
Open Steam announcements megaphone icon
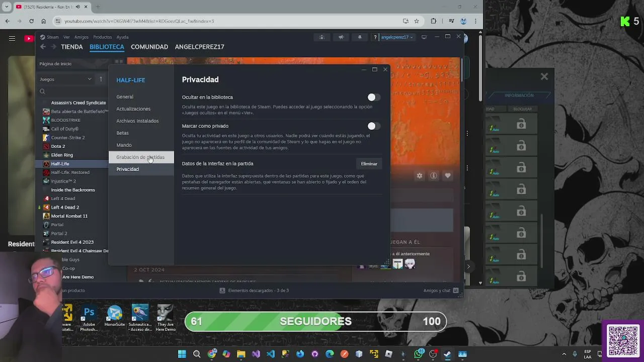coord(341,37)
